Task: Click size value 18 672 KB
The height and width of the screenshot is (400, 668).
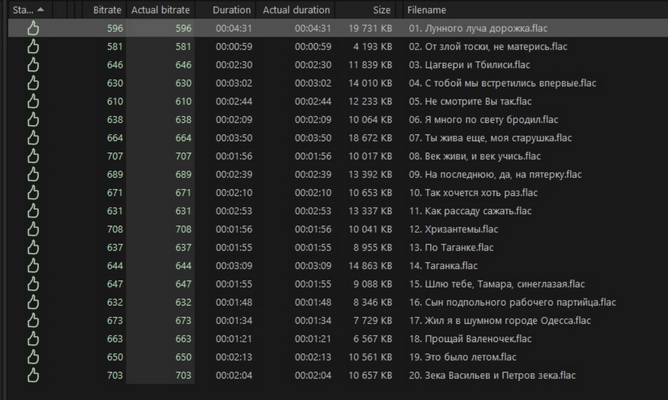Action: pyautogui.click(x=370, y=138)
